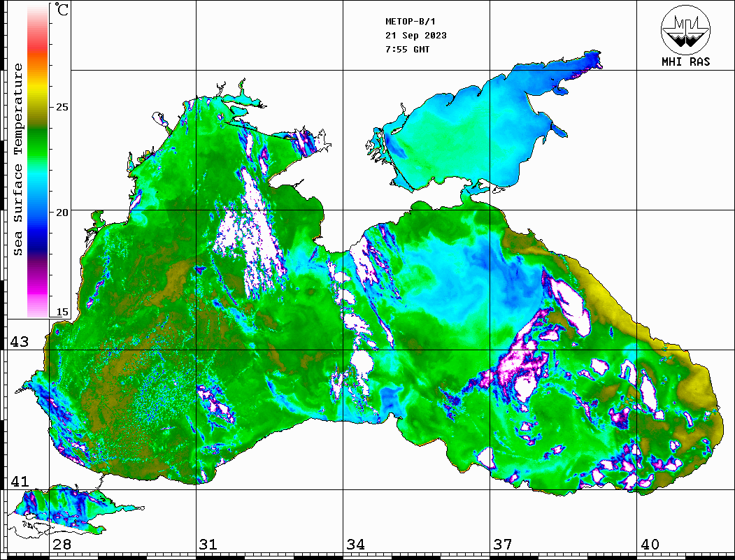Click longitude label '28'
Viewport: 735px width, 560px height.
click(62, 545)
